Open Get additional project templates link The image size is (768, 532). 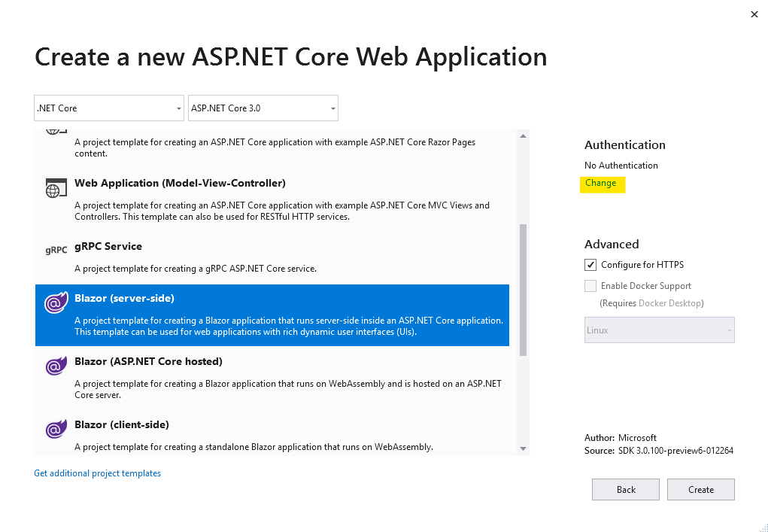98,473
